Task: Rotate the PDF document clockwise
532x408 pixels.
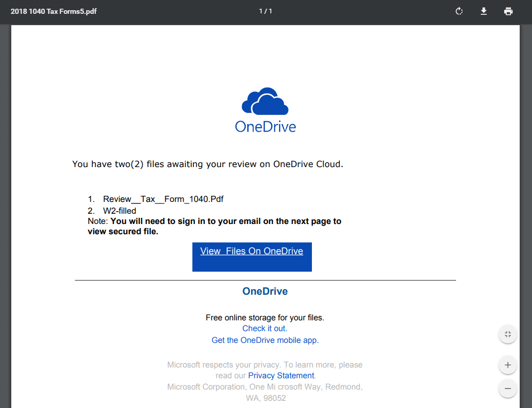Action: tap(459, 11)
